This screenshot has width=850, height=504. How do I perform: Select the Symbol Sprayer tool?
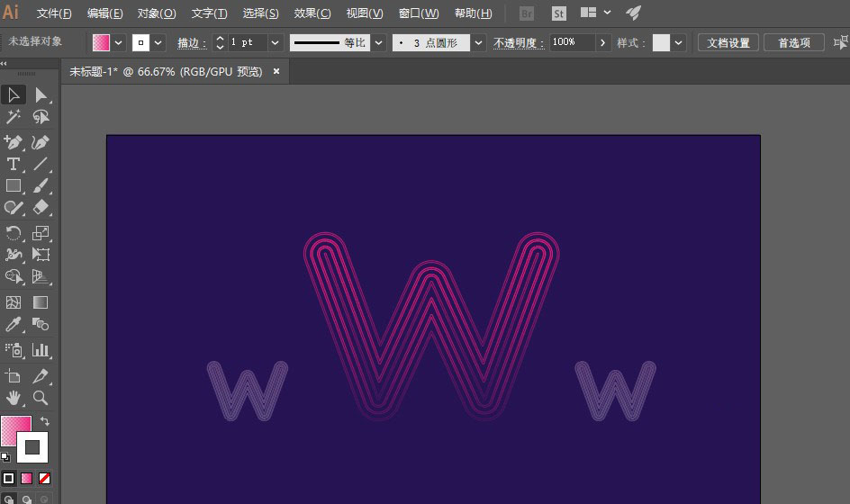coord(14,350)
